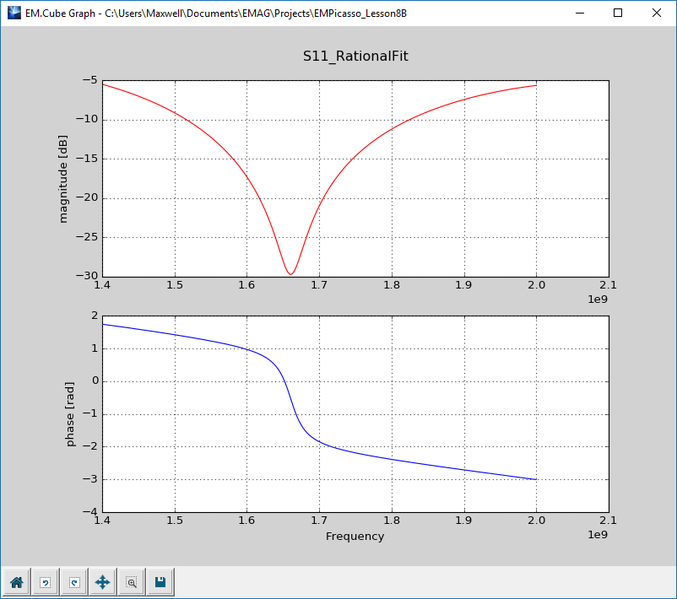Save the figure with floppy disk icon

[x=160, y=582]
